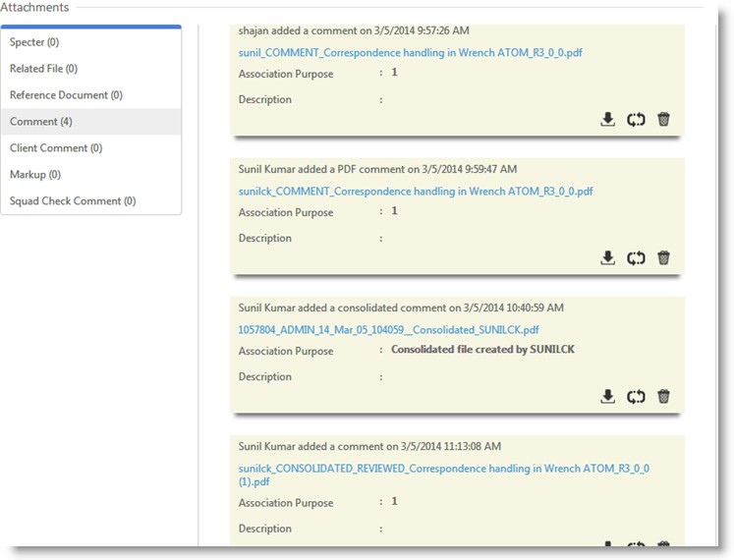Click 'Sunil Kumar added a comment on 3/5/2014 11:13:08 AM'

(x=369, y=446)
